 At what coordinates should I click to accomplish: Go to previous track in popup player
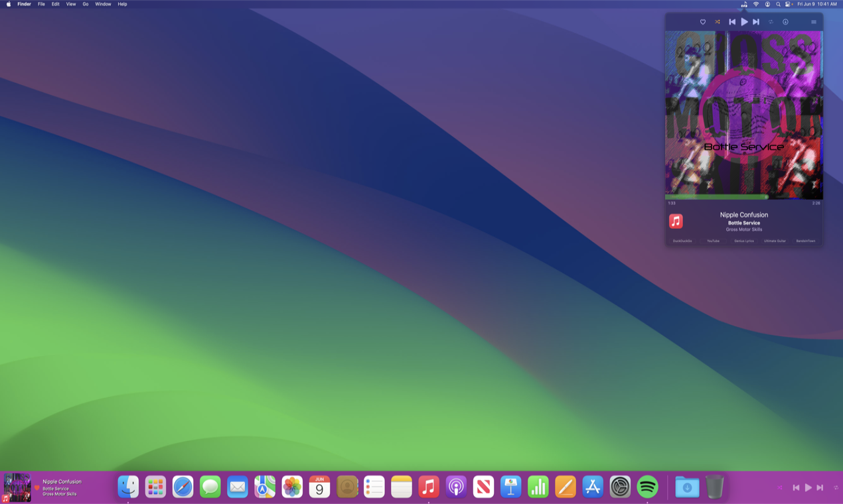pos(732,22)
